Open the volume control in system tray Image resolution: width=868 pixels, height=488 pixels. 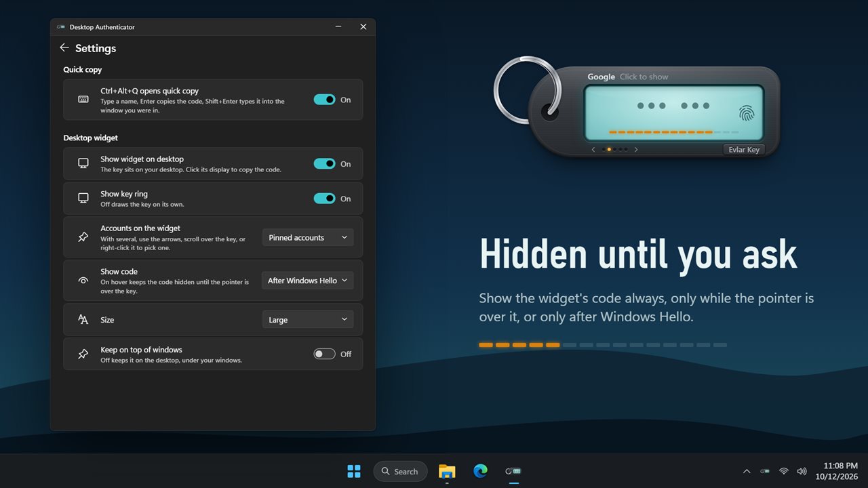pos(802,471)
